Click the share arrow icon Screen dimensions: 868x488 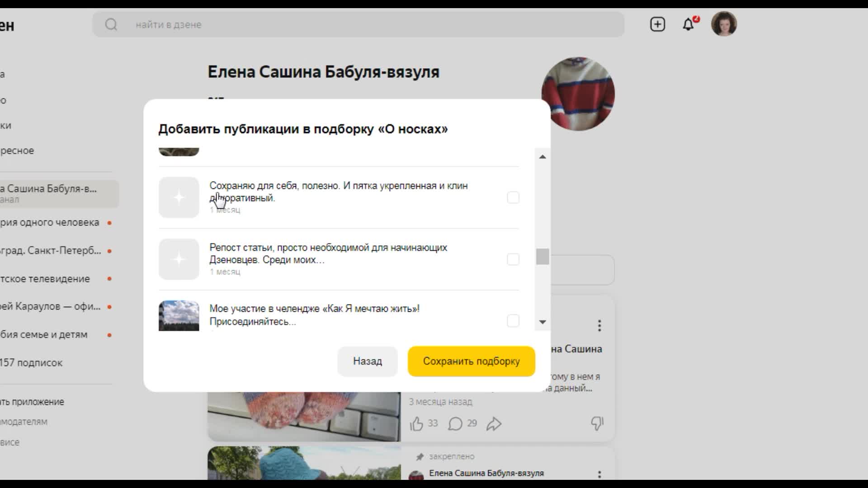point(494,424)
